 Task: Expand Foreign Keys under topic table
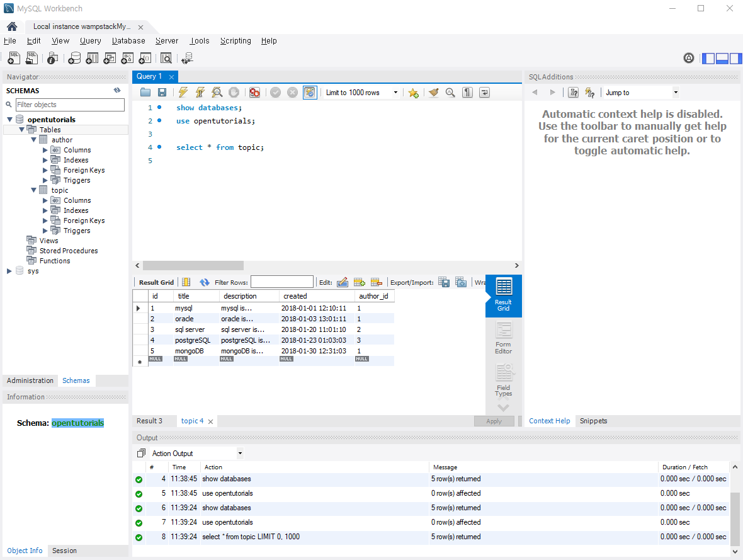coord(45,220)
